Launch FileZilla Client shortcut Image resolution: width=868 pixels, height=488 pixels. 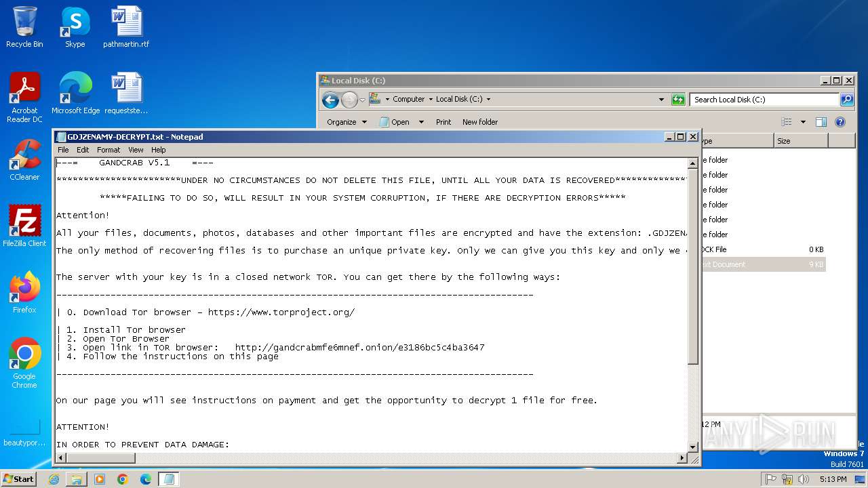tap(24, 226)
